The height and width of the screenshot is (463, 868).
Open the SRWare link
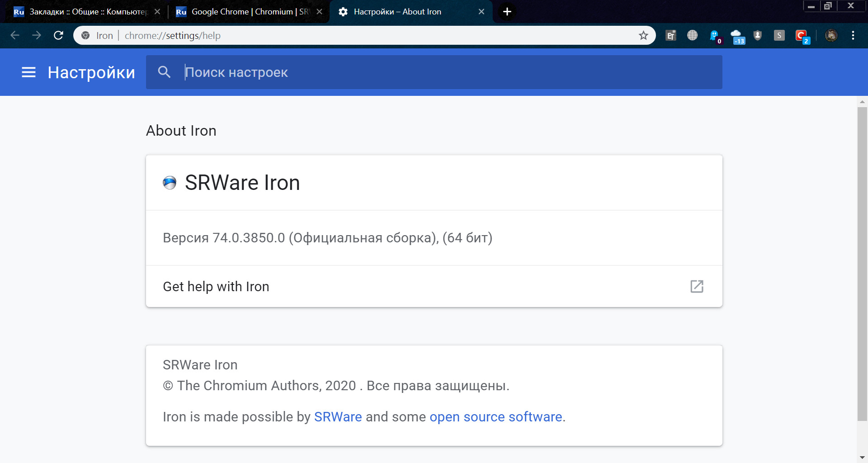click(x=338, y=416)
